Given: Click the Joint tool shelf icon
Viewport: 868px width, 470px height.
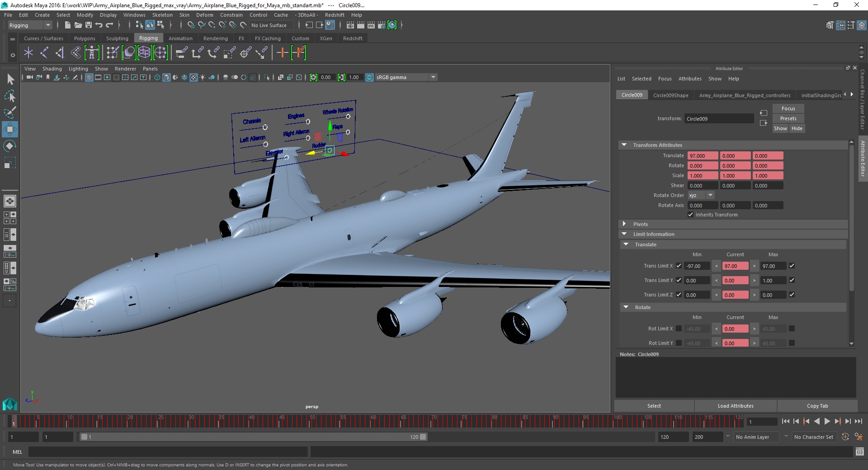Looking at the screenshot, I should click(x=44, y=53).
